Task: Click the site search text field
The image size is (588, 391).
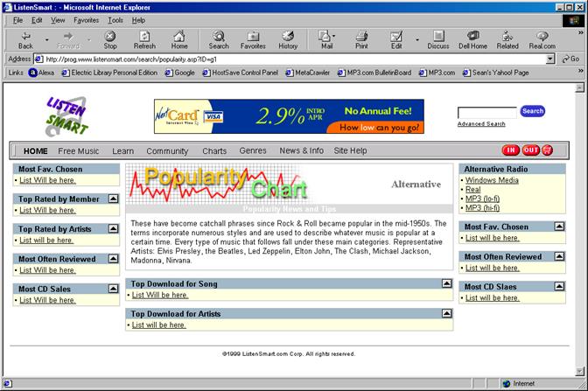Action: pos(486,112)
